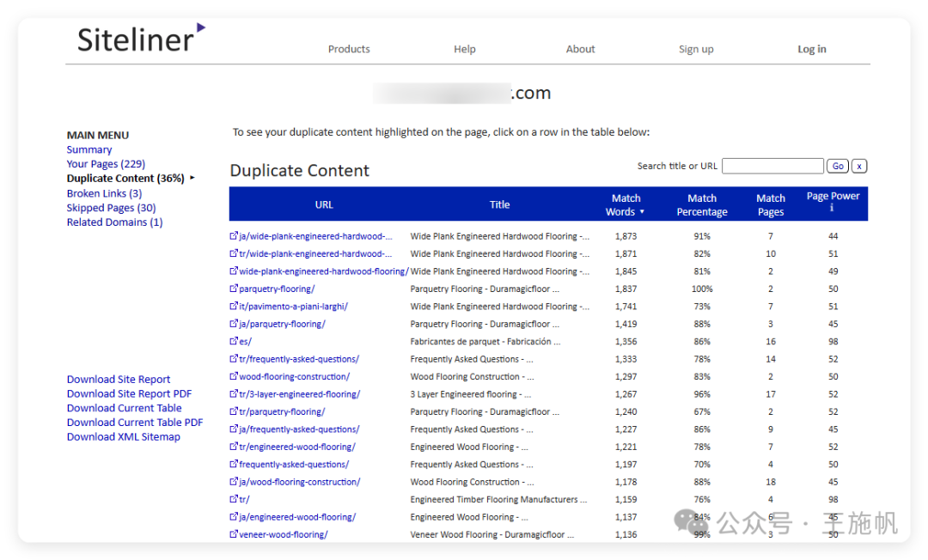Open external link icon beside frequently-asked-questions/
The image size is (928, 560).
point(234,464)
